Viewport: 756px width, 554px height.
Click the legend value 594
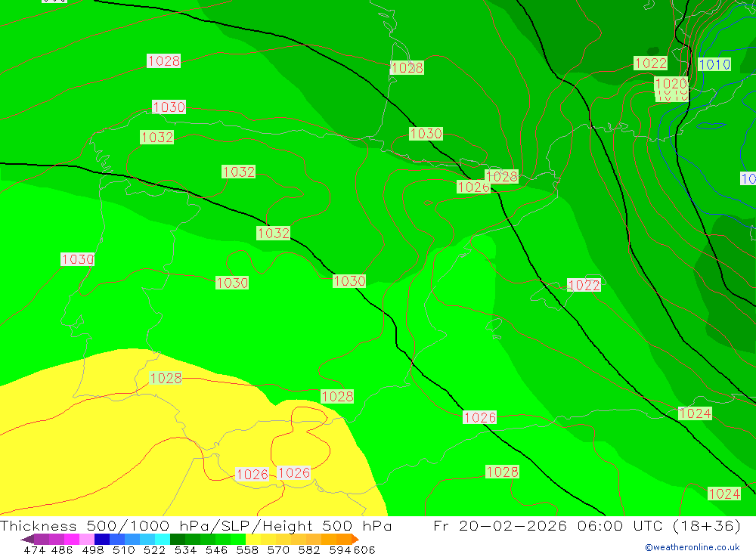pyautogui.click(x=340, y=549)
